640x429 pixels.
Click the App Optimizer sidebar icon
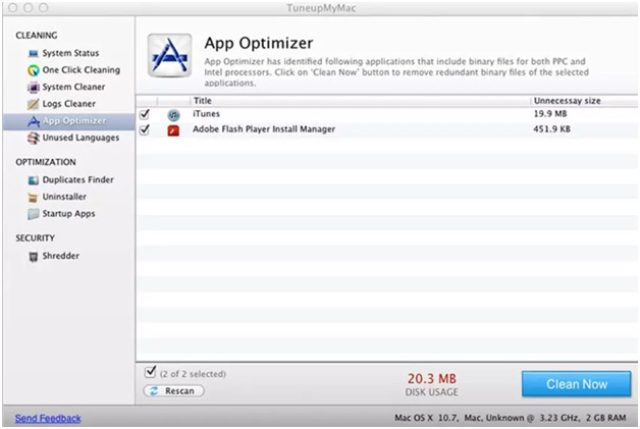33,121
